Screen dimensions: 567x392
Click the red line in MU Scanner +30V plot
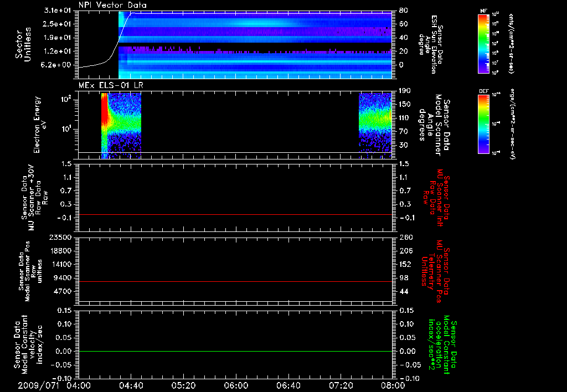tap(235, 215)
